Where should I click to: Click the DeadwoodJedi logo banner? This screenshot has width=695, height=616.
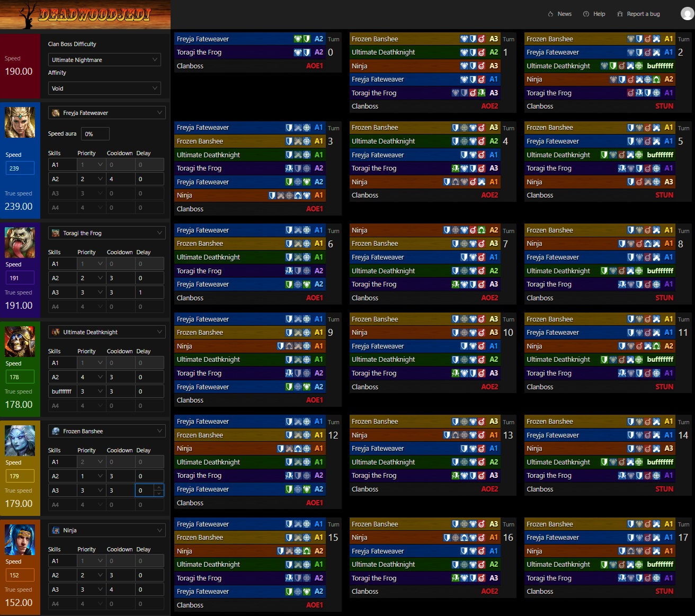tap(85, 14)
